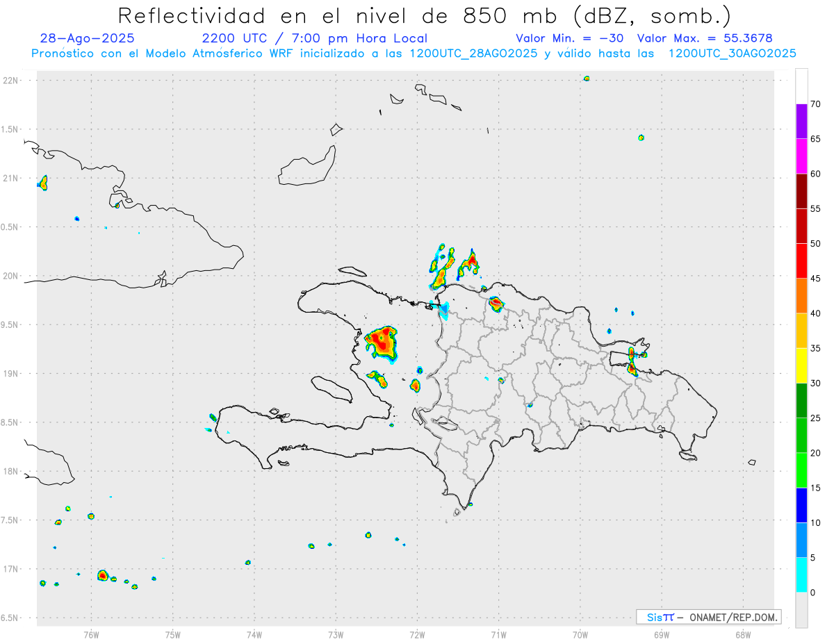Choose the cyan 0–5 dBZ colorbar segment
The width and height of the screenshot is (834, 644).
(801, 575)
